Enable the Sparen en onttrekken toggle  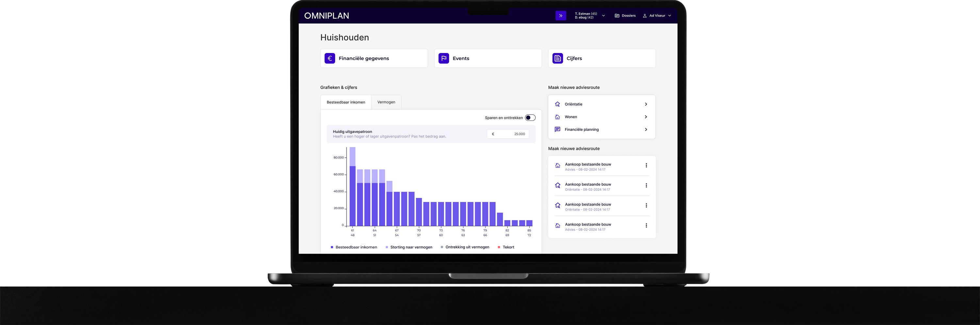point(530,117)
